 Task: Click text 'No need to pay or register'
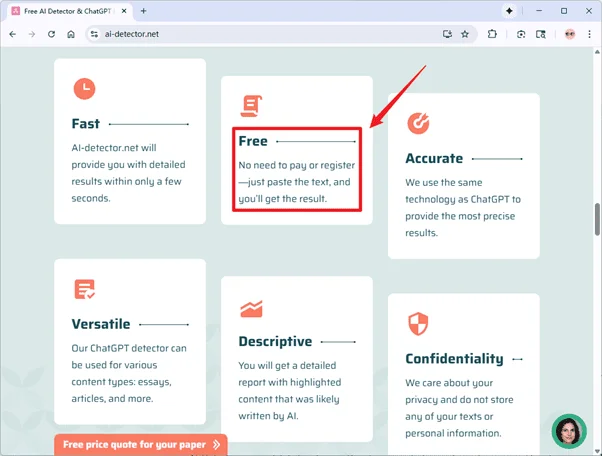(297, 165)
